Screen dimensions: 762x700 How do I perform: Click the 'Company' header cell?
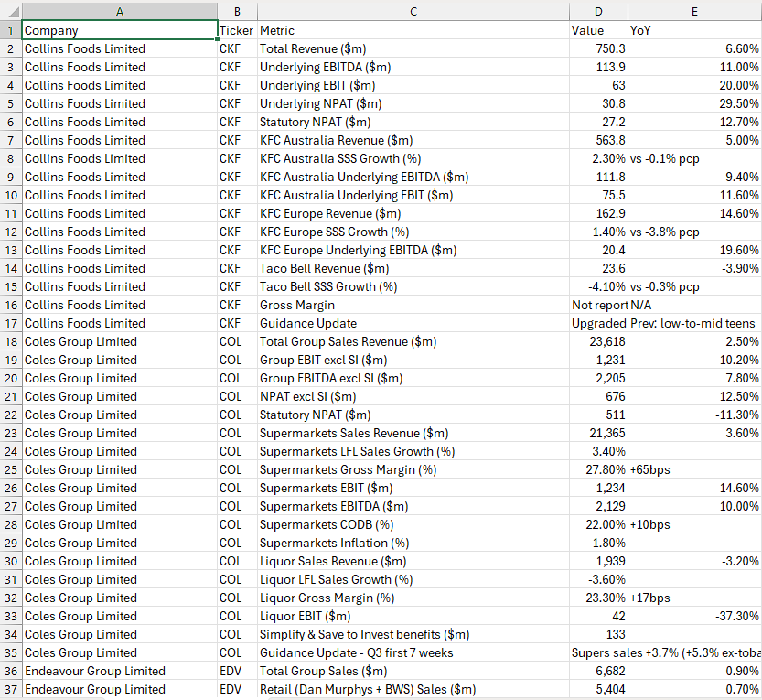coord(120,30)
